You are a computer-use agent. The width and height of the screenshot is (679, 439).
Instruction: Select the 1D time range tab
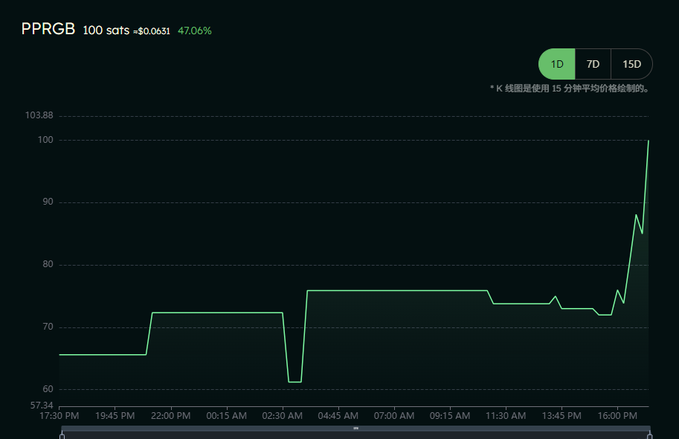(x=557, y=64)
